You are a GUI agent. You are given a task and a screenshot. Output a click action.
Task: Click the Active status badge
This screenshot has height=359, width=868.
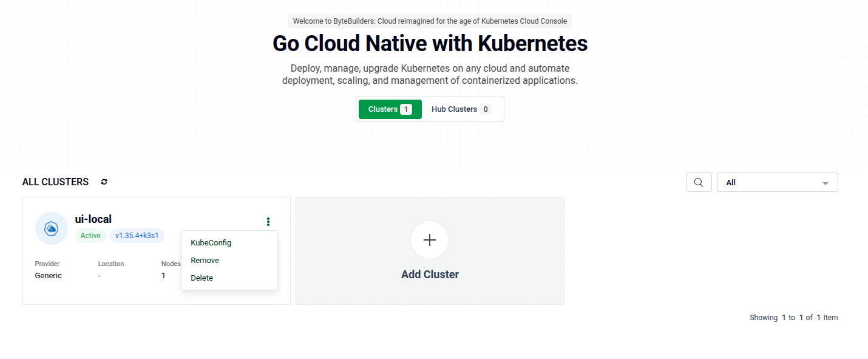[x=90, y=236]
